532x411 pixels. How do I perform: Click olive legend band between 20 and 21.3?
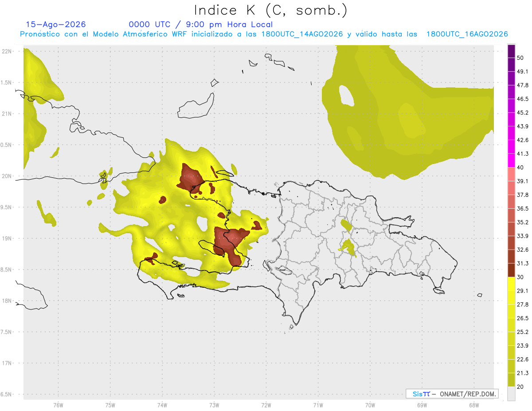coord(511,380)
